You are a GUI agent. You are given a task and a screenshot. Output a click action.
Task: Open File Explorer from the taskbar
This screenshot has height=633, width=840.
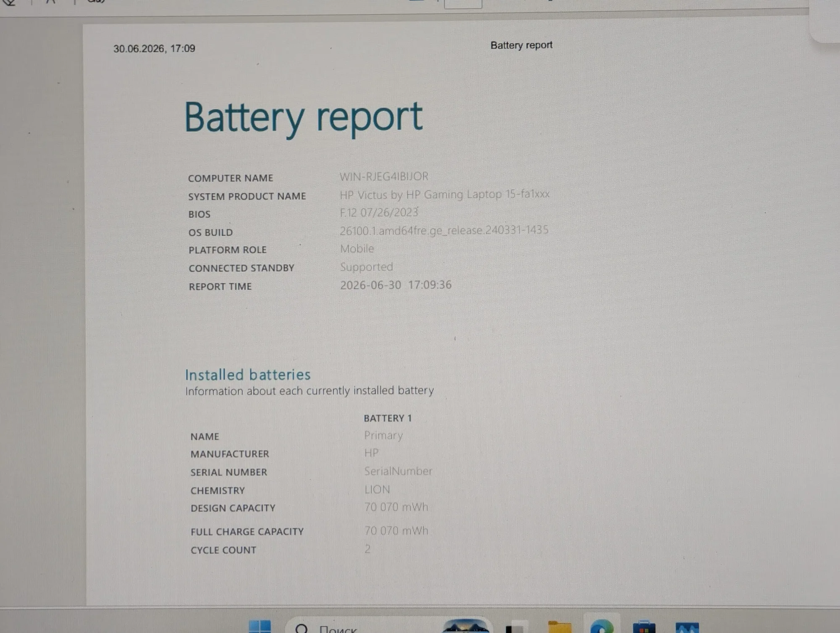pyautogui.click(x=559, y=627)
